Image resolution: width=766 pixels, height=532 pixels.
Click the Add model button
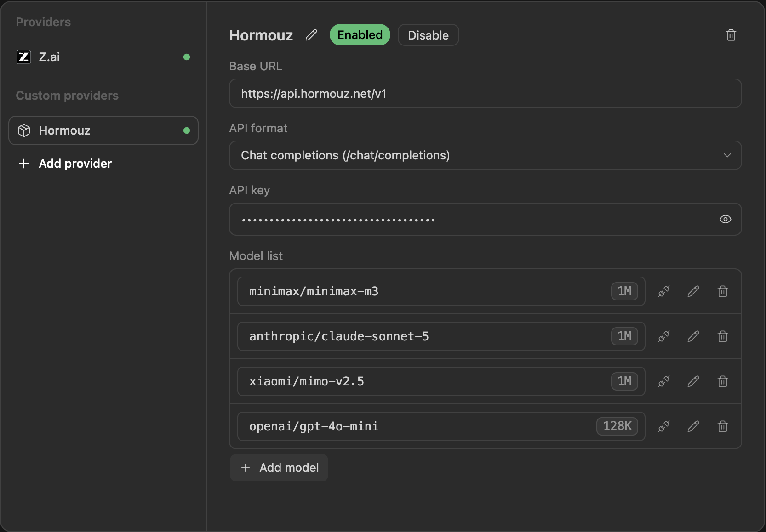[279, 468]
